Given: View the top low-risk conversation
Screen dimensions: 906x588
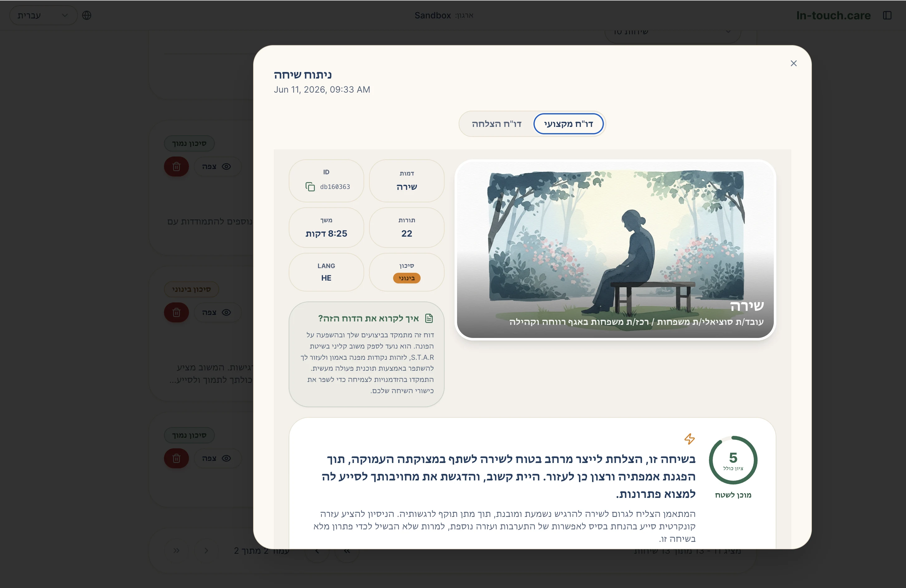Looking at the screenshot, I should 217,166.
